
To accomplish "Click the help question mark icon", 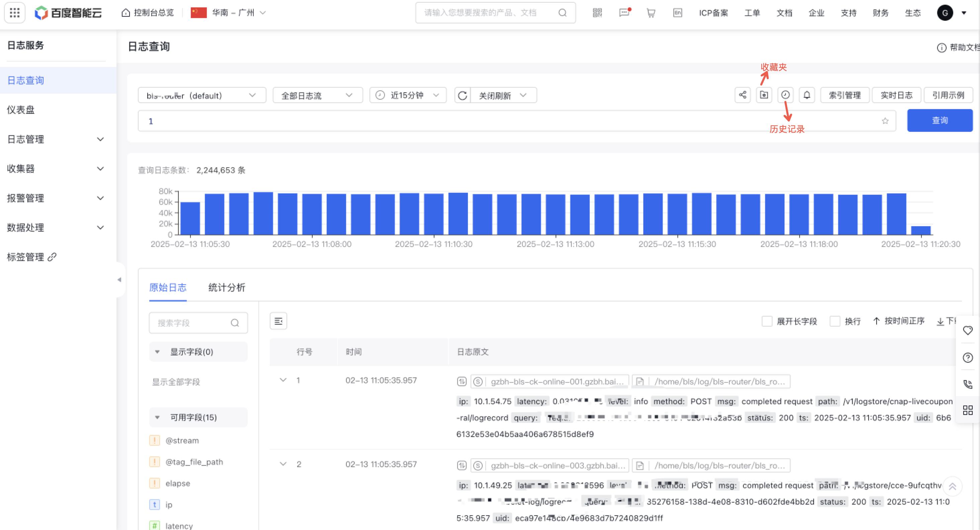I will [x=968, y=357].
